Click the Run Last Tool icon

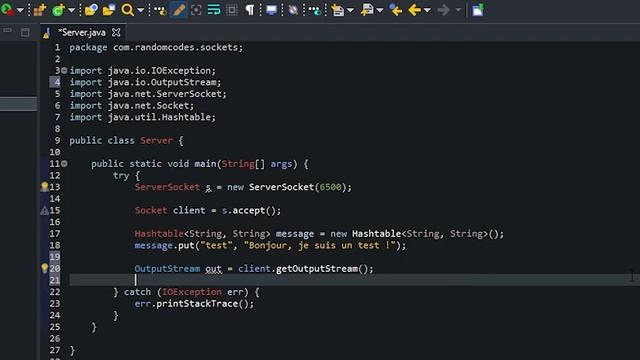(7, 9)
